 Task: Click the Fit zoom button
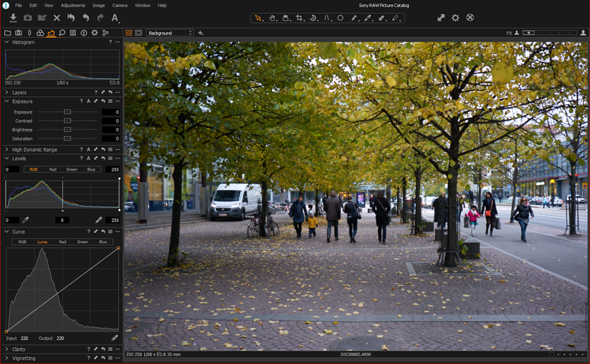click(509, 33)
